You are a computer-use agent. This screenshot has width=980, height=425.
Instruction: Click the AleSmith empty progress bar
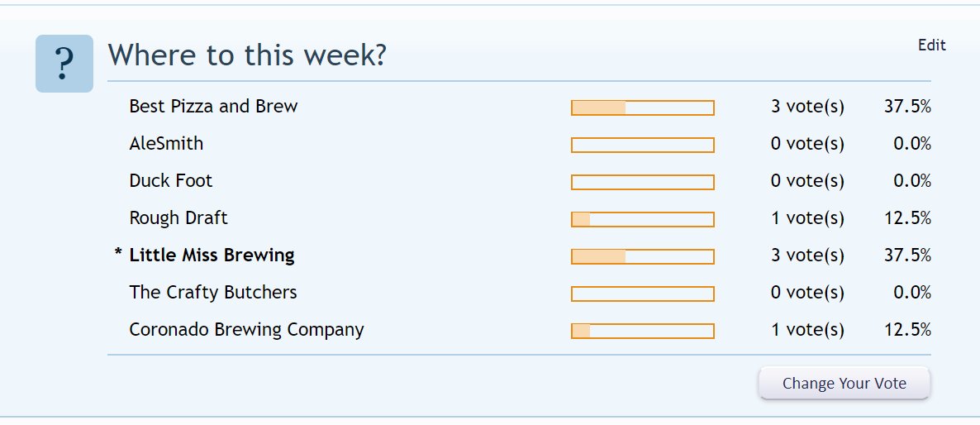[643, 145]
